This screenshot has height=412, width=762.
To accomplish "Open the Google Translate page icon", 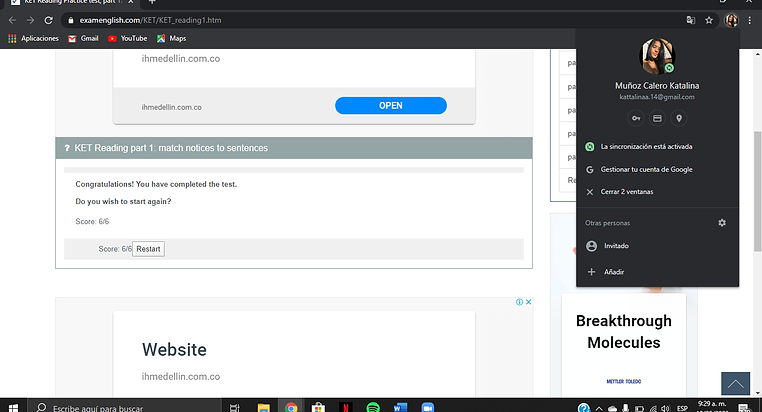I will (691, 20).
